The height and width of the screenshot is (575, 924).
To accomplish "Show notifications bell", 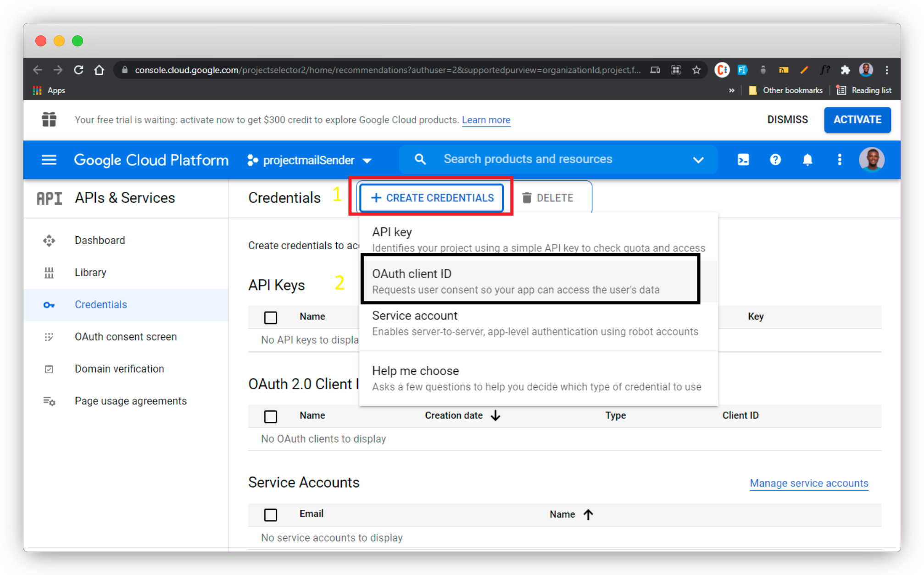I will (807, 160).
